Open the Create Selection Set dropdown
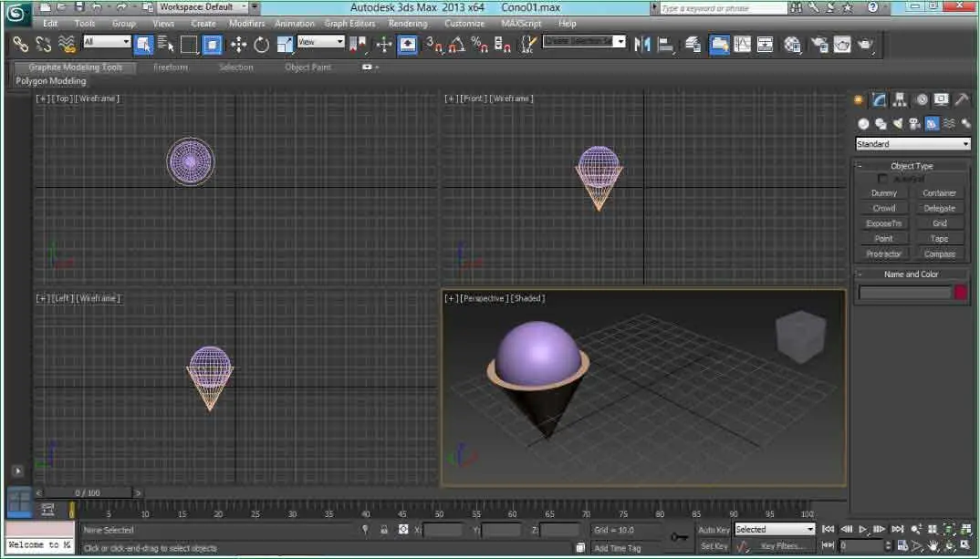 pyautogui.click(x=584, y=41)
